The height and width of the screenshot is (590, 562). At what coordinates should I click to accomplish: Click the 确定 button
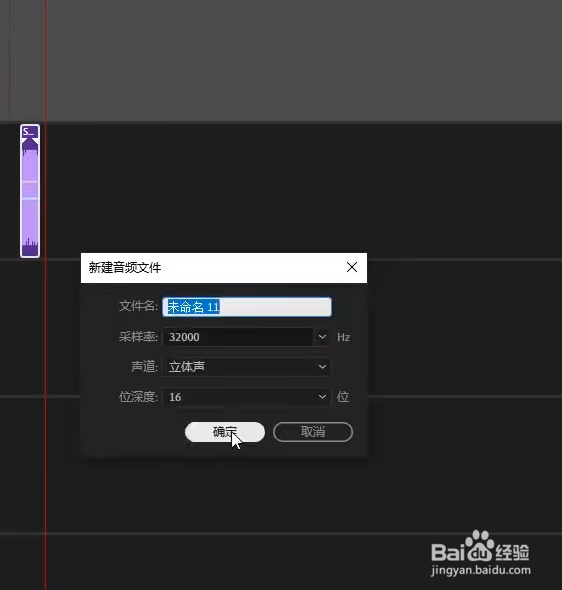click(x=225, y=432)
